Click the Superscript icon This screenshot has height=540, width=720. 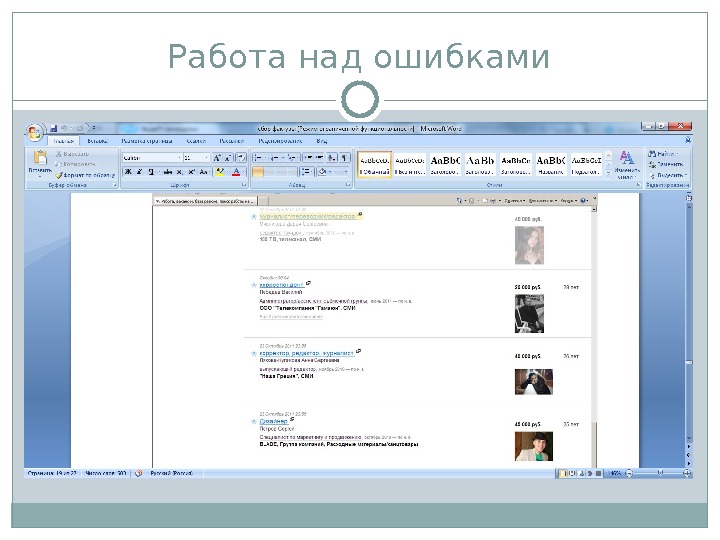(x=191, y=172)
